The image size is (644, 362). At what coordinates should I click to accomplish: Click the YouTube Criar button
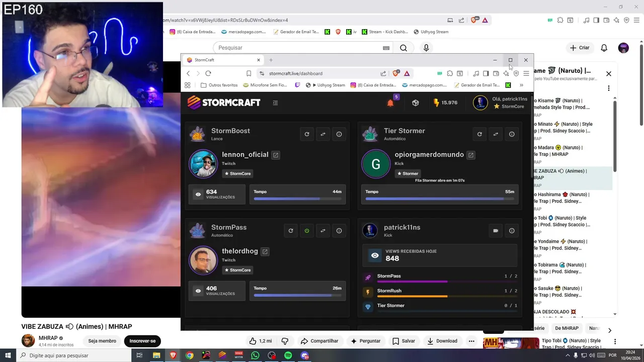(x=579, y=48)
